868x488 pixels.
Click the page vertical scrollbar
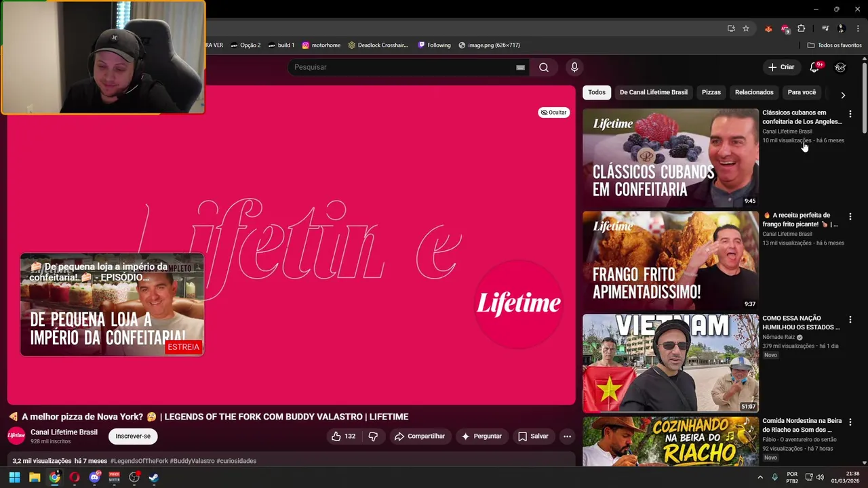click(x=865, y=98)
